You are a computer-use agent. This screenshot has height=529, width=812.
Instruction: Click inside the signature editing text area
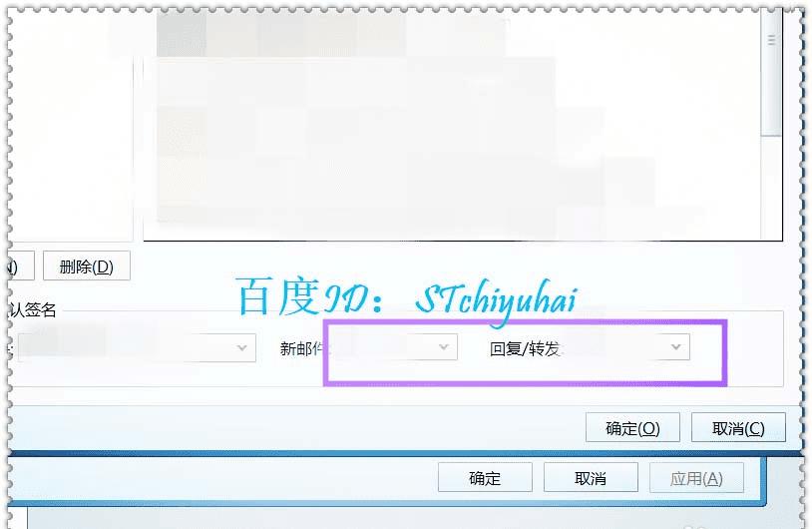452,148
